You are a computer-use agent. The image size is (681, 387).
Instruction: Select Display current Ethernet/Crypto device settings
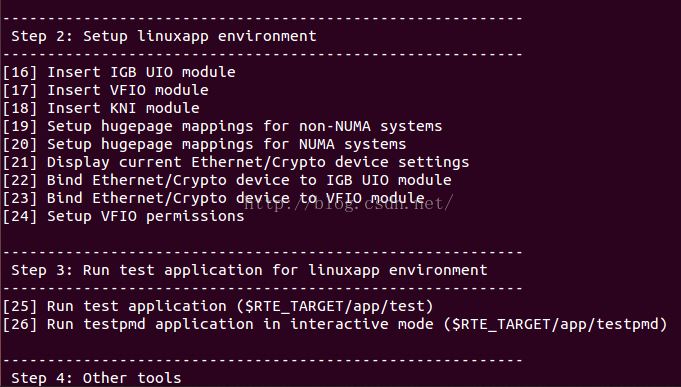[x=236, y=162]
